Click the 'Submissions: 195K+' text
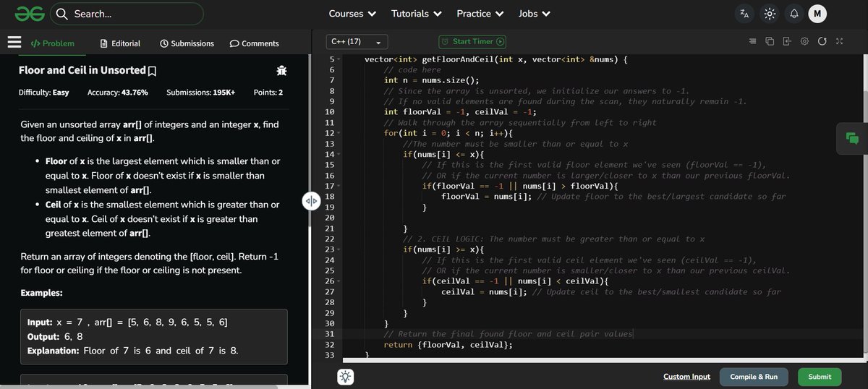The width and height of the screenshot is (868, 389). coord(201,93)
